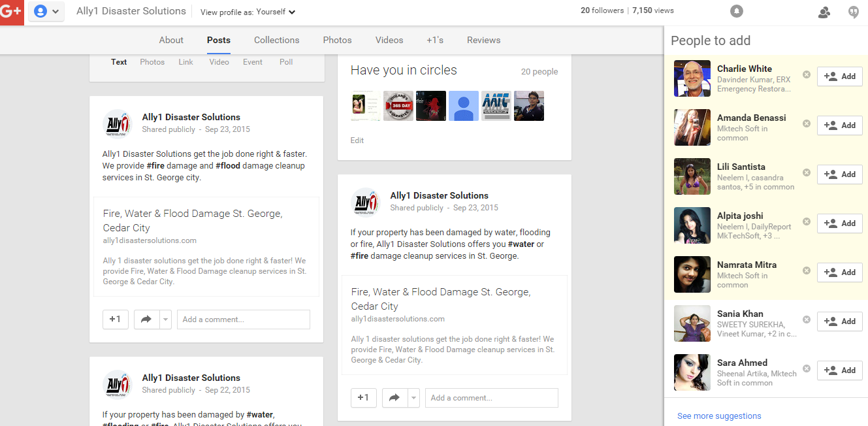+1 the right column Sep 23 post
The image size is (868, 426).
[x=364, y=398]
